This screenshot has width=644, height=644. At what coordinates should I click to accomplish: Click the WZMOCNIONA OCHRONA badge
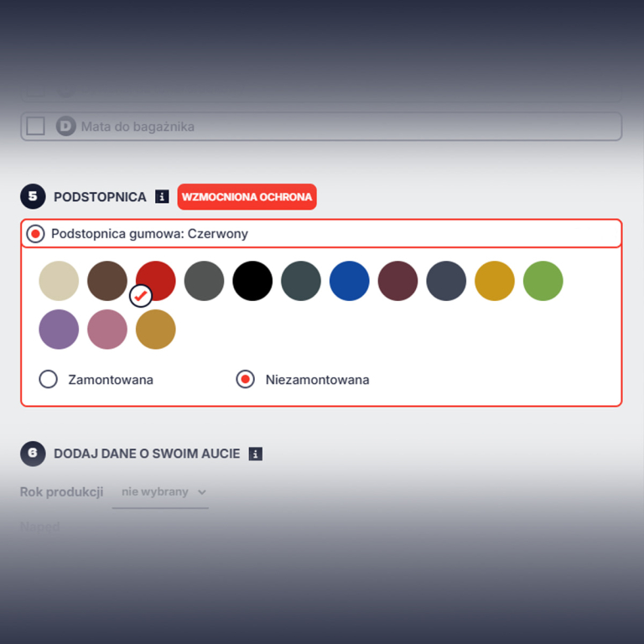pos(247,197)
